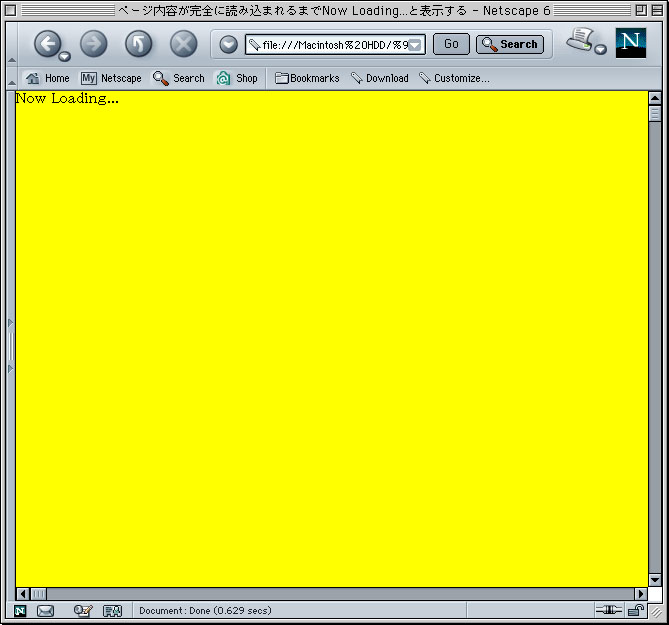The height and width of the screenshot is (625, 669).
Task: Reload the page with the Reload button
Action: tap(139, 44)
